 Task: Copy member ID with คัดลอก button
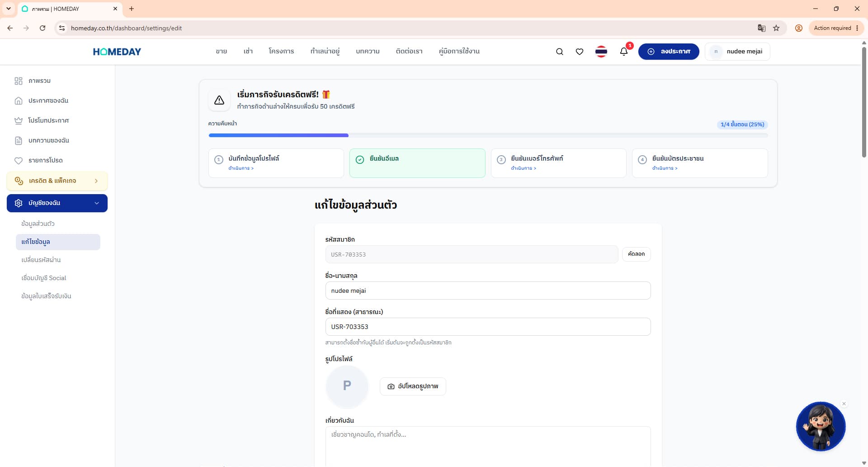click(x=636, y=254)
